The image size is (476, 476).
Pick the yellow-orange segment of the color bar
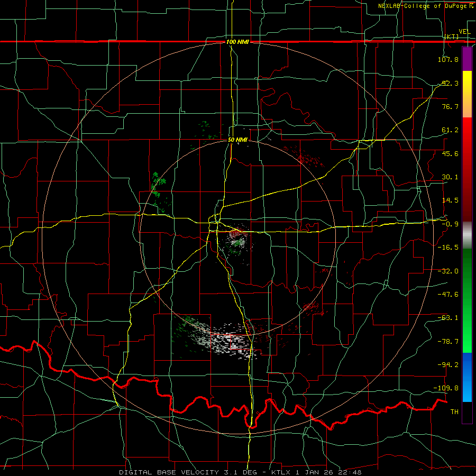[x=467, y=94]
